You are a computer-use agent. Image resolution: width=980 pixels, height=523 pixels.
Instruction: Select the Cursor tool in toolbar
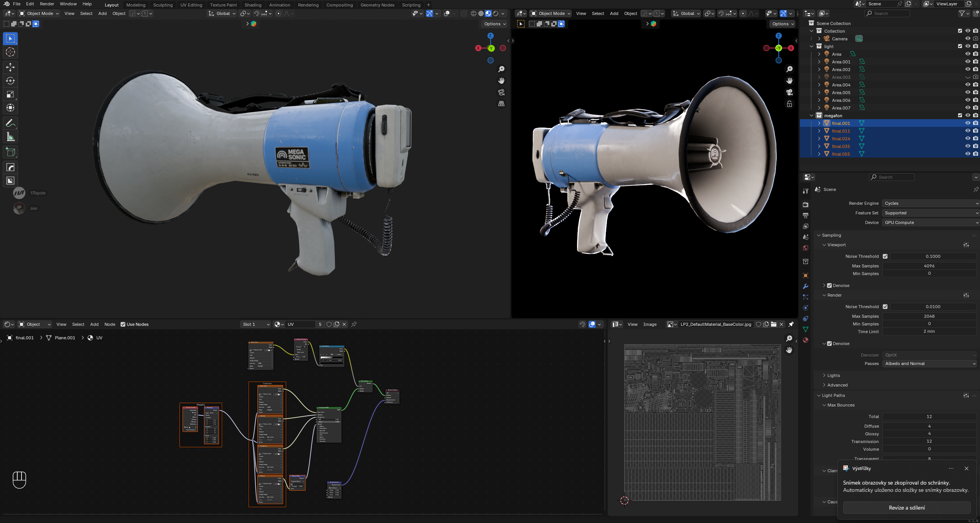tap(10, 52)
